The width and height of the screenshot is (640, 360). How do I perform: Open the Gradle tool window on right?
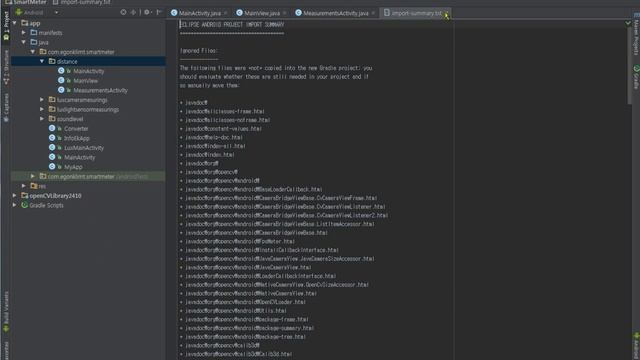(x=636, y=77)
